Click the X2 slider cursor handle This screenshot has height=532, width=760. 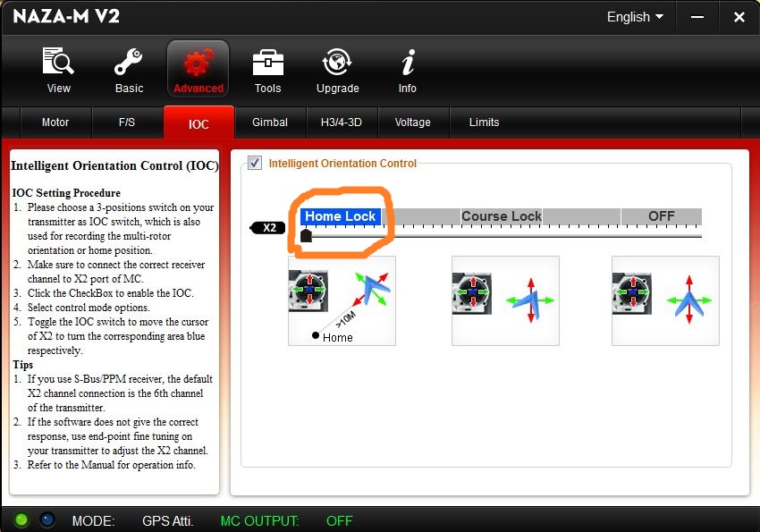point(306,236)
